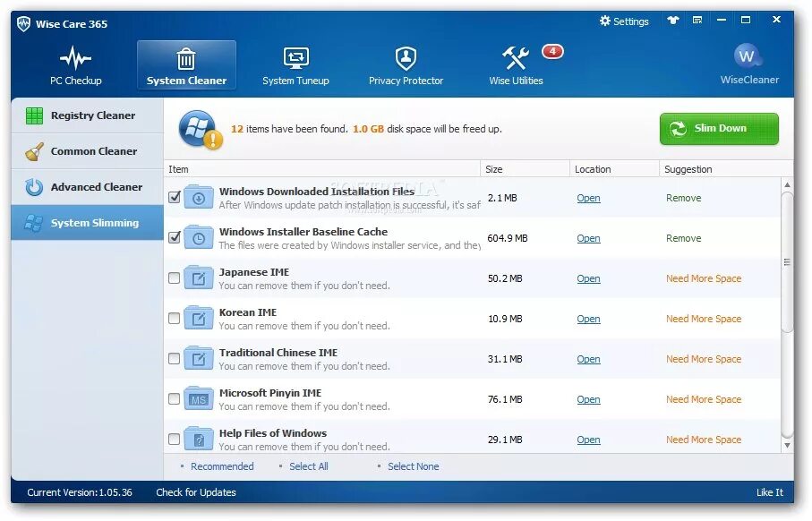Open location of Traditional Chinese IME
The height and width of the screenshot is (521, 812).
coord(588,359)
